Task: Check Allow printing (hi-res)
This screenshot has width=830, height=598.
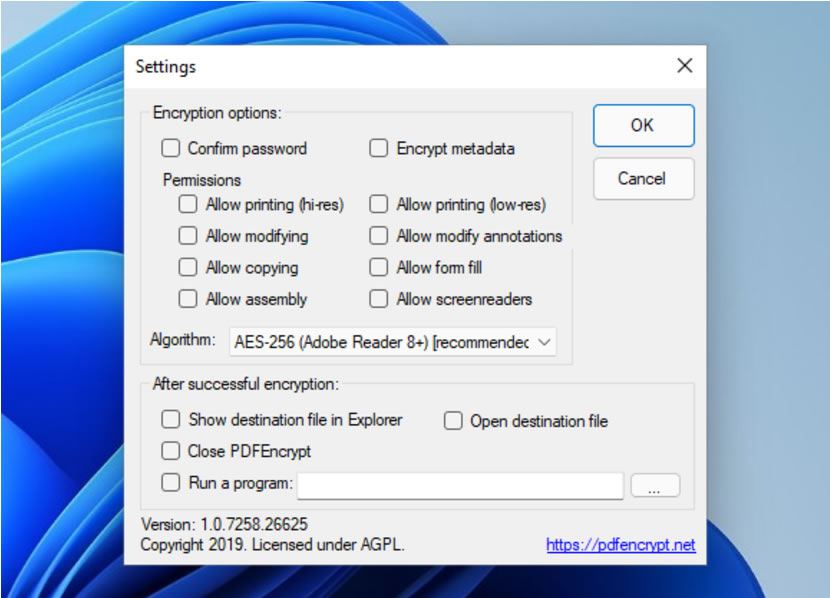Action: tap(188, 204)
